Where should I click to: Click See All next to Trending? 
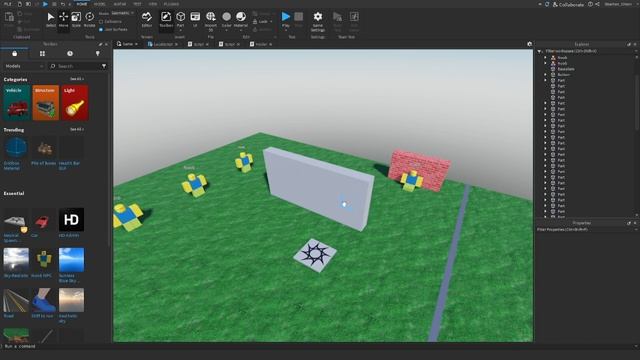(x=77, y=129)
